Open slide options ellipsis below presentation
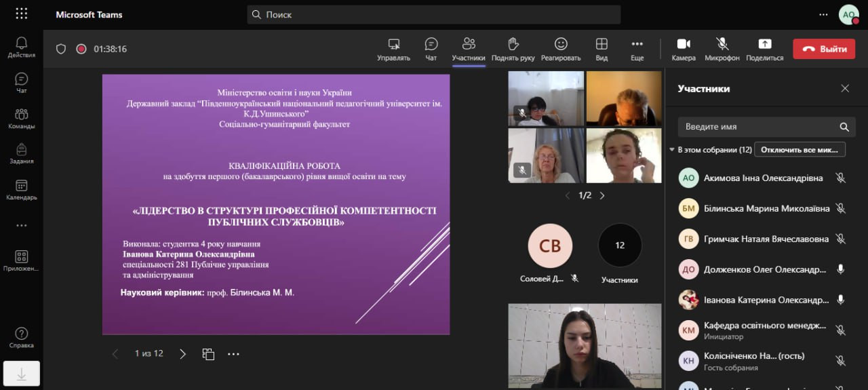Screen dimensions: 868x390 click(x=233, y=354)
